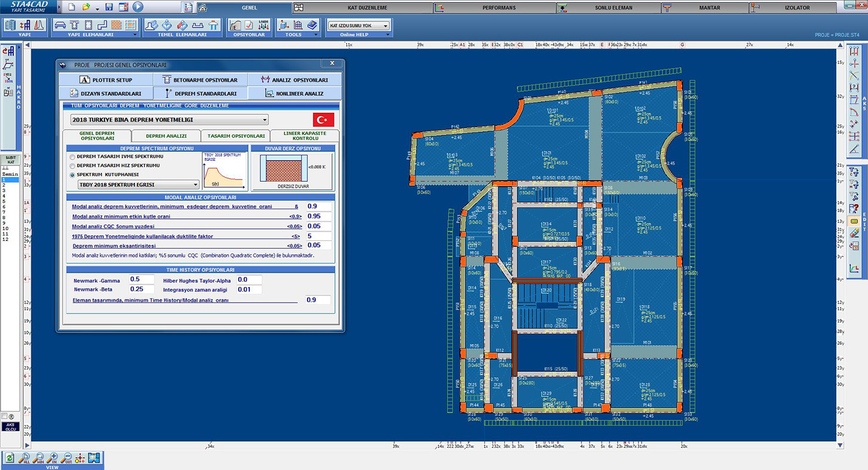Expand the YAPI ELEMANLARI group arrow

click(135, 35)
